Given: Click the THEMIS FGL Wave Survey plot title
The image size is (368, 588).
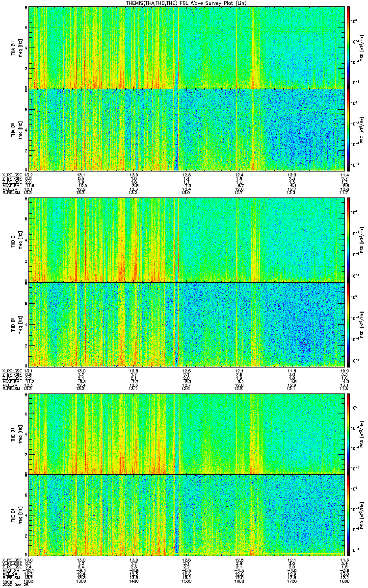Looking at the screenshot, I should pos(186,3).
